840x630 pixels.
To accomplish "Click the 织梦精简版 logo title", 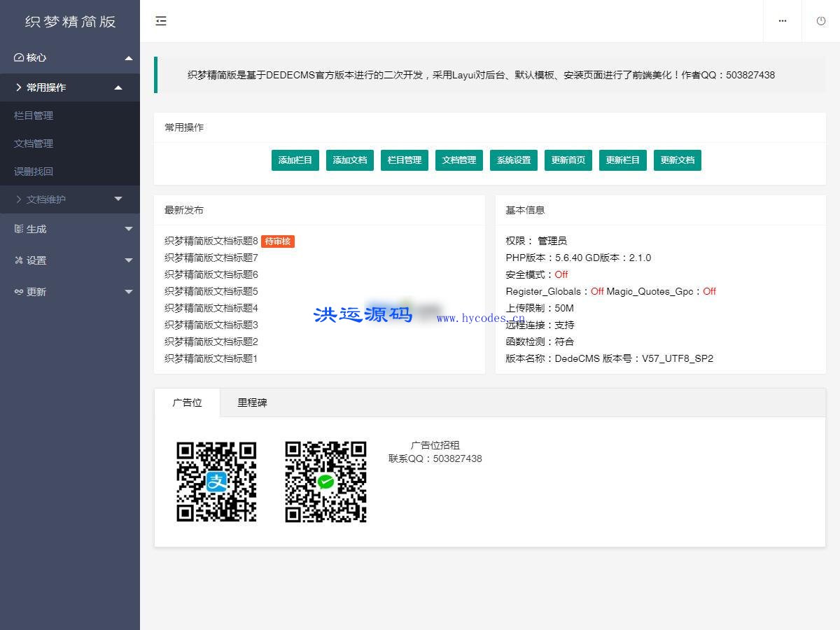I will (x=70, y=22).
